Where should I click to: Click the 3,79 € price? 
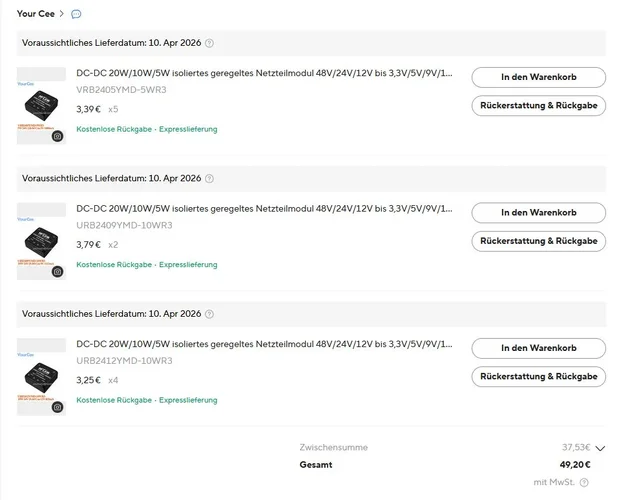pos(88,245)
